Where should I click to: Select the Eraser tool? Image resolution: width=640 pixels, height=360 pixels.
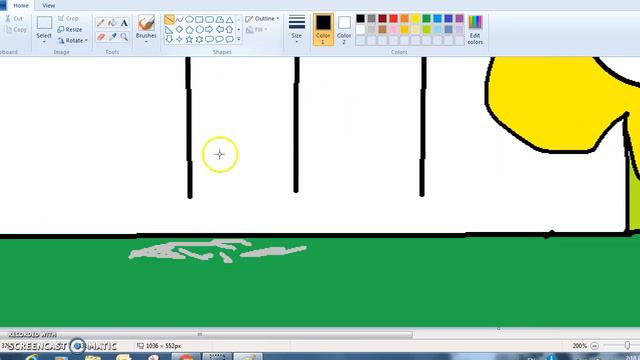pos(100,37)
